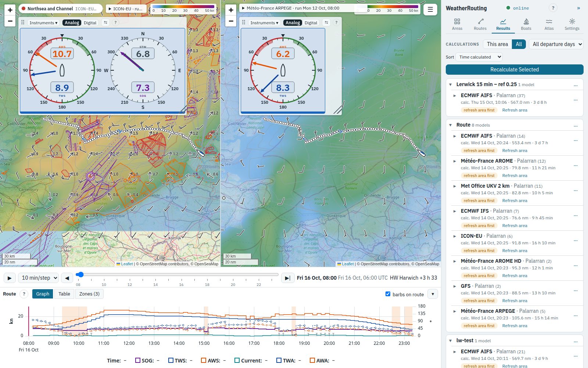The height and width of the screenshot is (368, 588).
Task: Open the All departure days dropdown
Action: [x=556, y=44]
